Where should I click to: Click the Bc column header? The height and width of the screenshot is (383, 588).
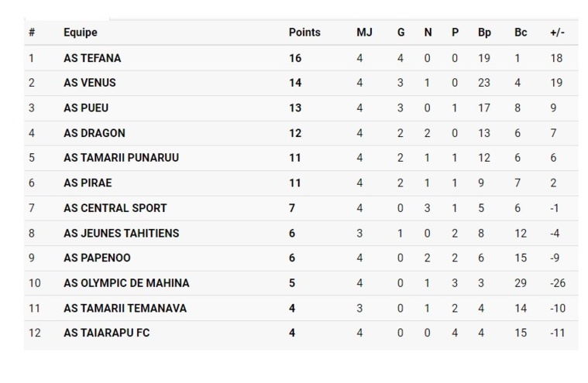tap(521, 32)
